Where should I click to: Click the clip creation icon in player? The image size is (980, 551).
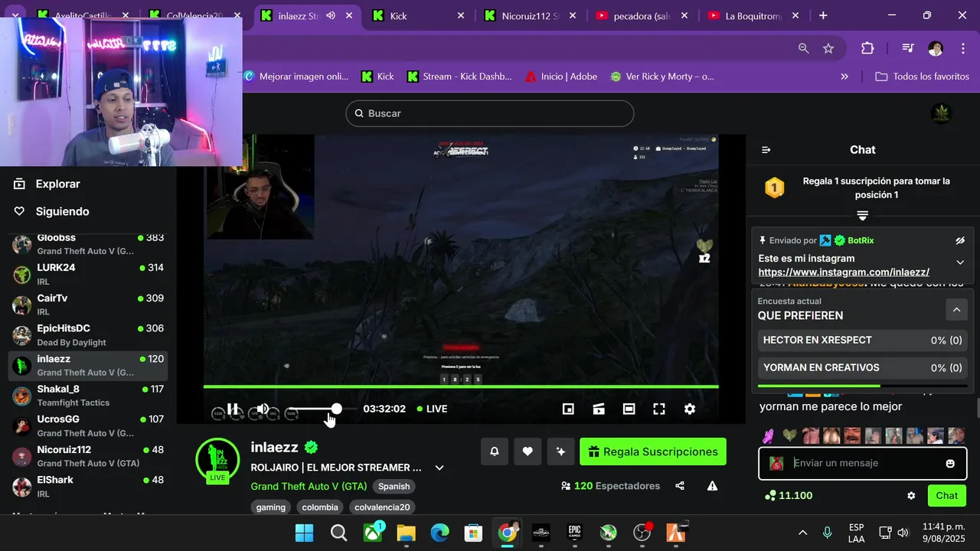click(599, 409)
